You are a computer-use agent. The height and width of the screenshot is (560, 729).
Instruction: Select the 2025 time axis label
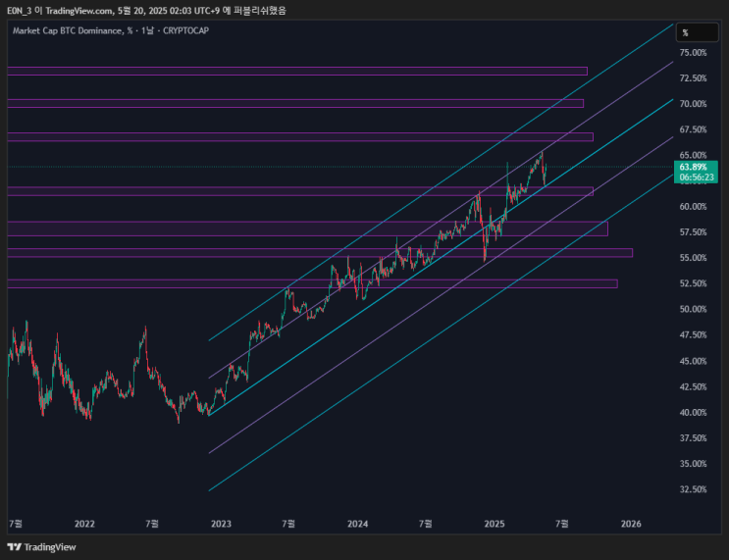[x=495, y=524]
